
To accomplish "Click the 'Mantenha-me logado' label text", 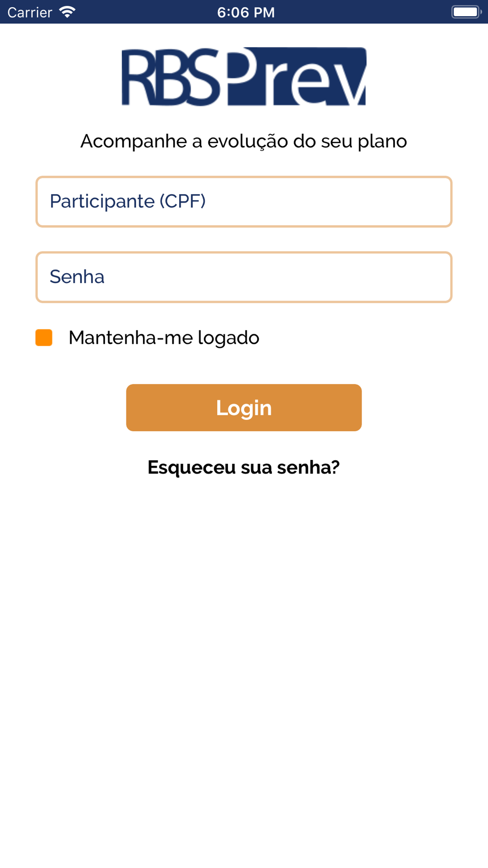I will (x=164, y=338).
